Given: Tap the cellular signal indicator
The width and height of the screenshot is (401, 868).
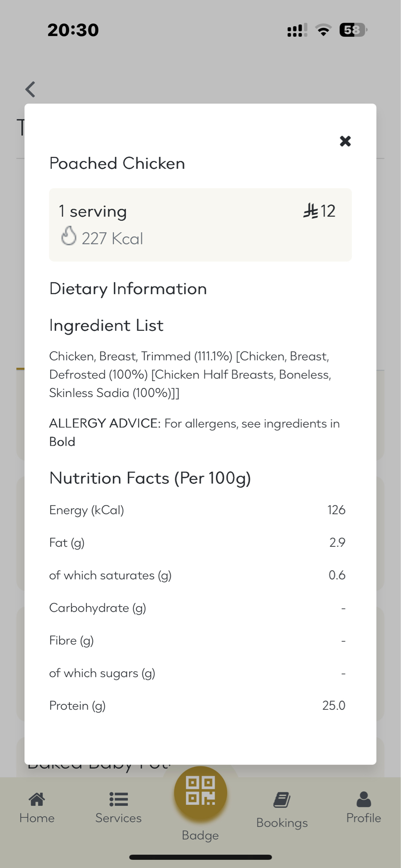Looking at the screenshot, I should click(297, 30).
